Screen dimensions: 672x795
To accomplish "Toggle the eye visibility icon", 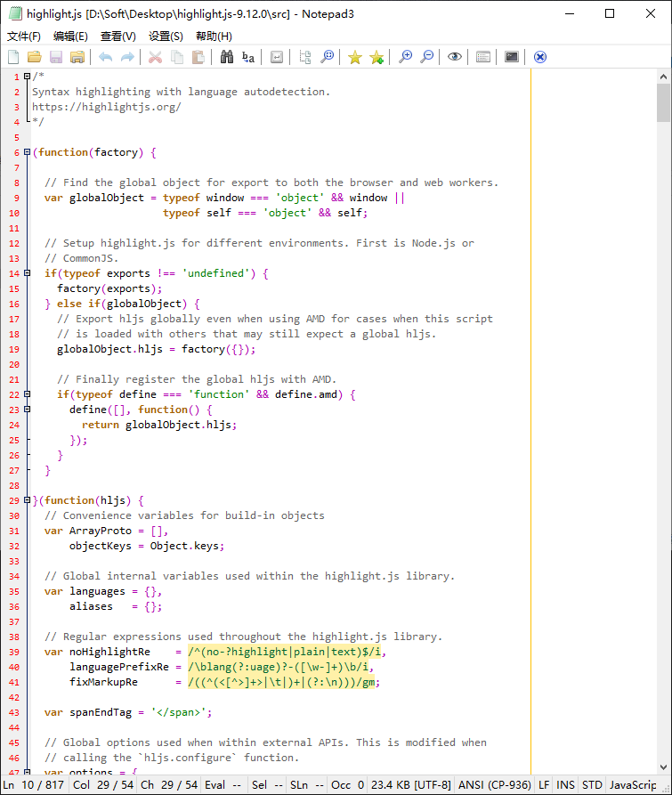I will coord(455,57).
